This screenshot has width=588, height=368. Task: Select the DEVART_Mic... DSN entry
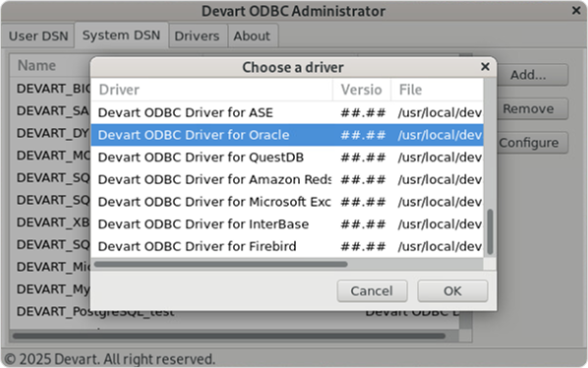(53, 267)
